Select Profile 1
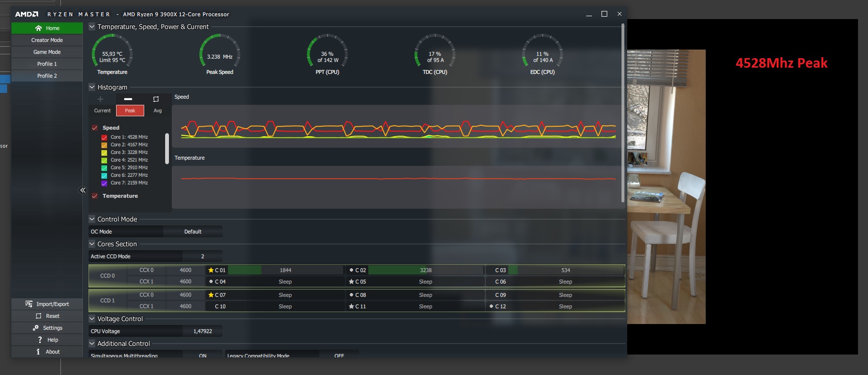This screenshot has width=868, height=375. point(47,64)
